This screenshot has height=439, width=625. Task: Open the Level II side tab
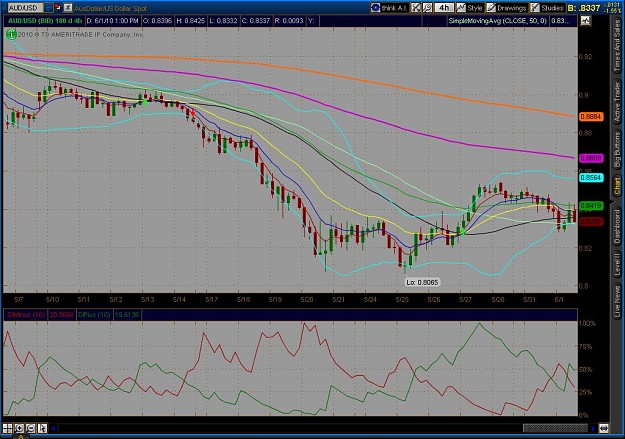point(617,264)
